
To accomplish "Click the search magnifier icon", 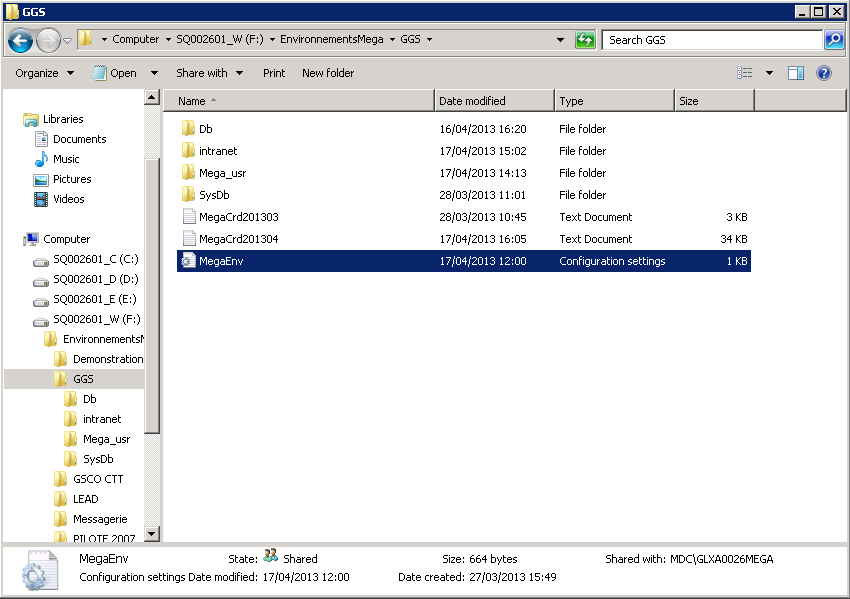I will tap(834, 40).
